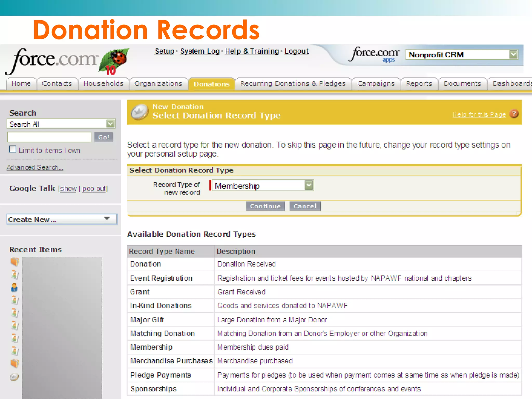Open the System Log link

200,51
